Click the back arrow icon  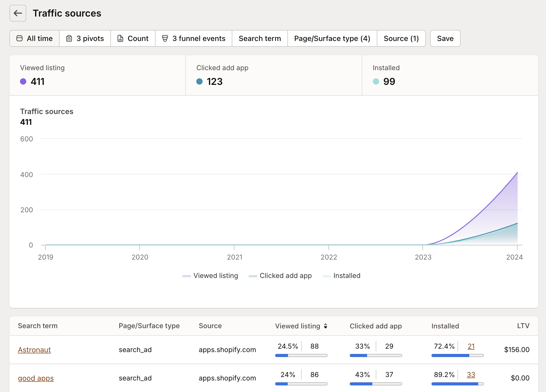point(18,13)
